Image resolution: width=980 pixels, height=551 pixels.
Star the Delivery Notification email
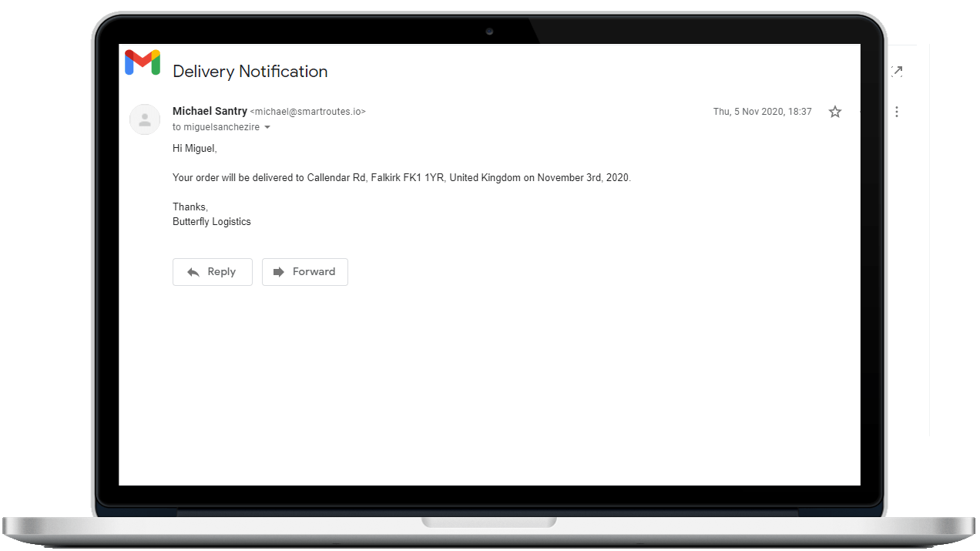click(835, 112)
